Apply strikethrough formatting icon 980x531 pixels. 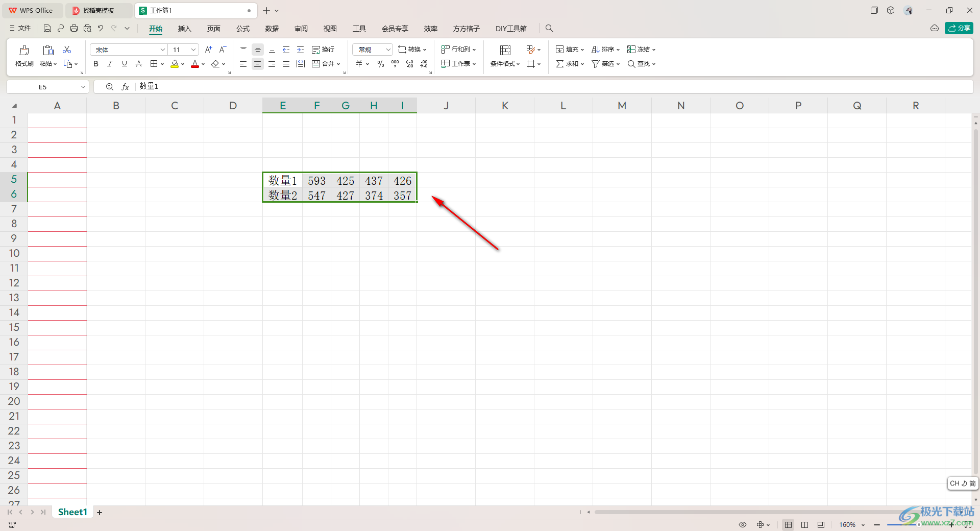139,64
